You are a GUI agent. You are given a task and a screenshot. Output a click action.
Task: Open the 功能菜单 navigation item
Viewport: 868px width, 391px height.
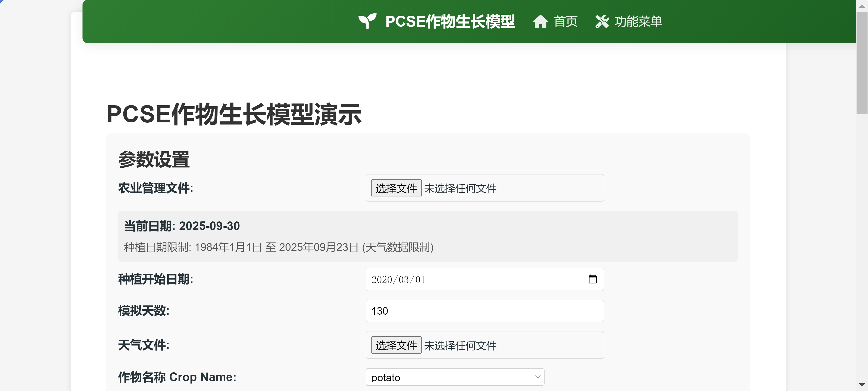(638, 21)
